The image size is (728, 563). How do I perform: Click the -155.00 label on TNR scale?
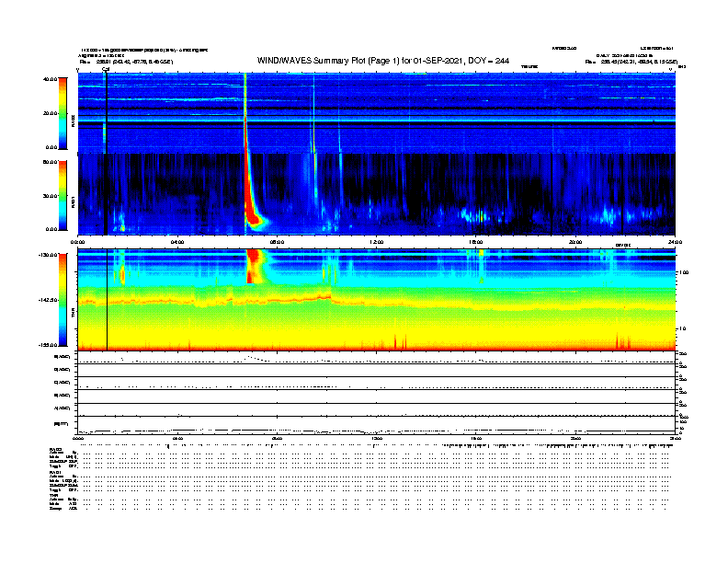(49, 345)
